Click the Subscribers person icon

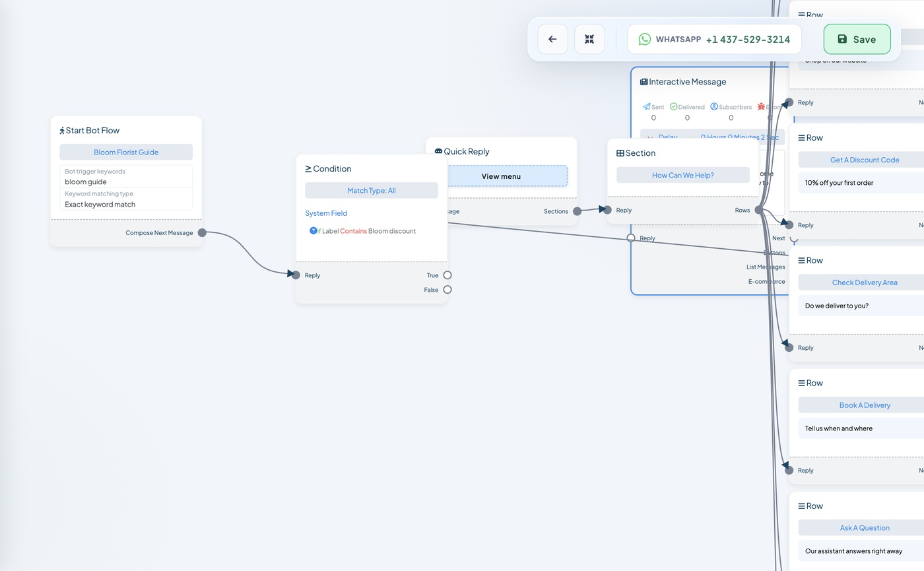[x=714, y=106]
